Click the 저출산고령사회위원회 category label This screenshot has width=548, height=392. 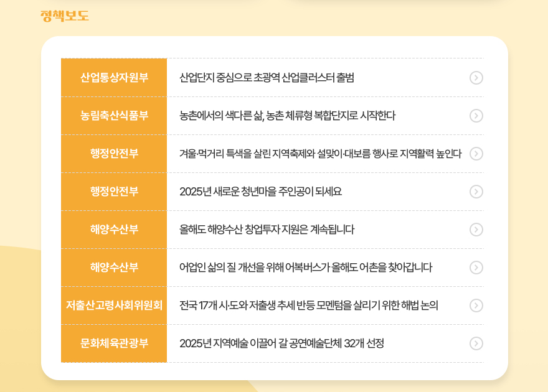coord(114,306)
